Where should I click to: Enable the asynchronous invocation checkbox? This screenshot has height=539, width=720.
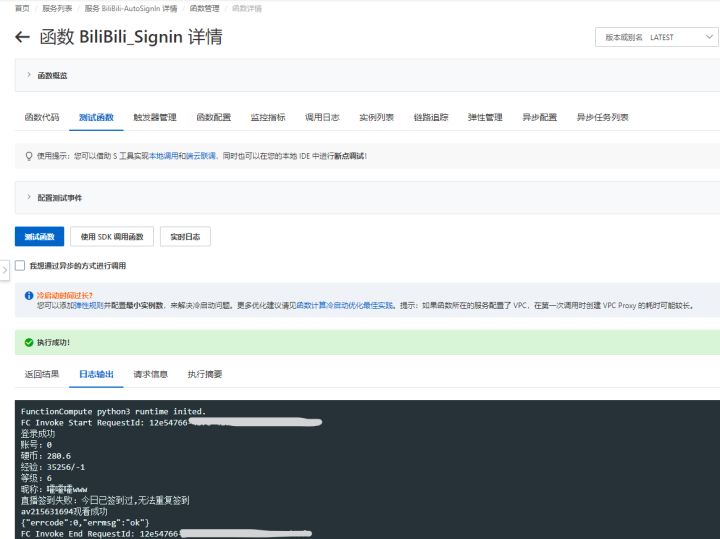[x=20, y=265]
